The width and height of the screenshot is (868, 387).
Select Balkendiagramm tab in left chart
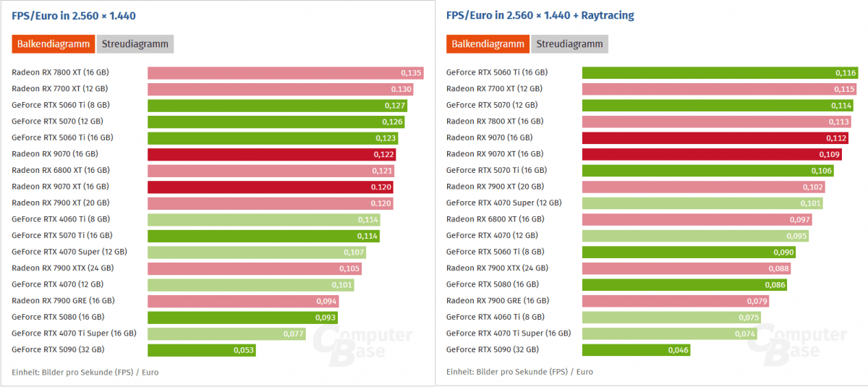point(53,44)
